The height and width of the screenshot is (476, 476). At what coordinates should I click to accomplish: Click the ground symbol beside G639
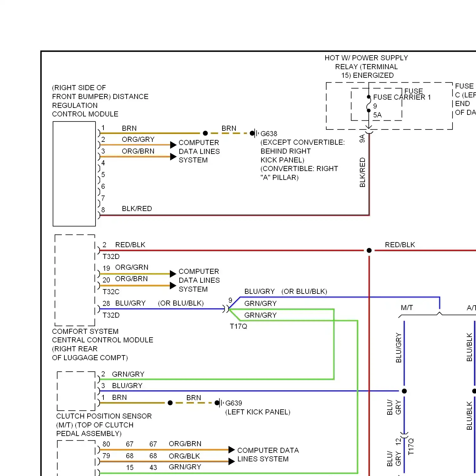219,403
